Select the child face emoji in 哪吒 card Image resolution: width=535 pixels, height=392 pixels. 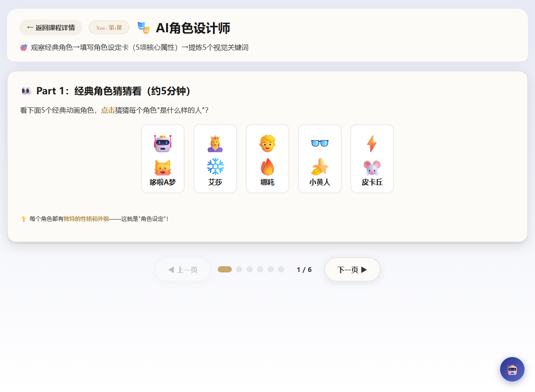pos(267,143)
